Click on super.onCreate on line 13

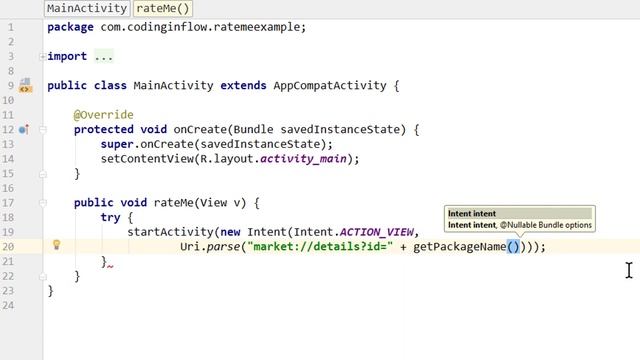[x=147, y=144]
